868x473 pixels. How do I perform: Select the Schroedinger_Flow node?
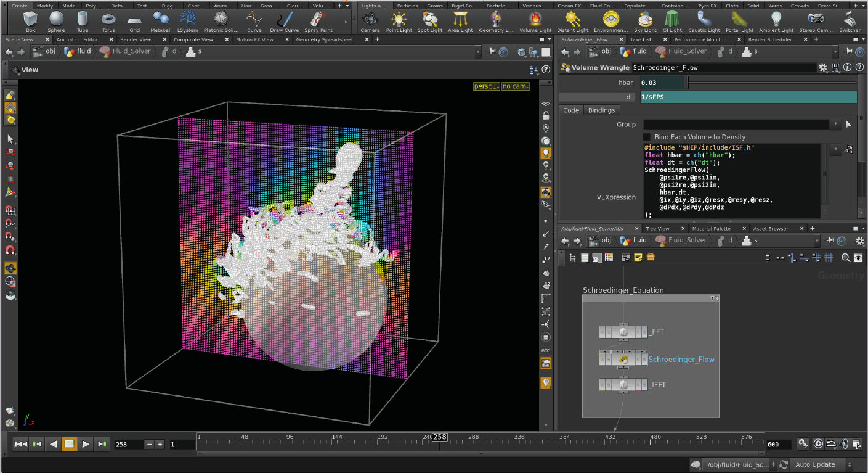[623, 359]
